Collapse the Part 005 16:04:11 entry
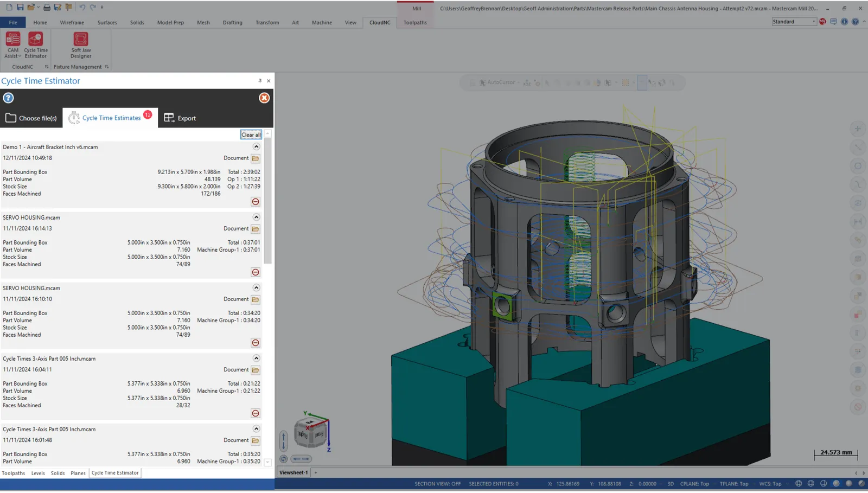The width and height of the screenshot is (868, 493). [x=256, y=358]
